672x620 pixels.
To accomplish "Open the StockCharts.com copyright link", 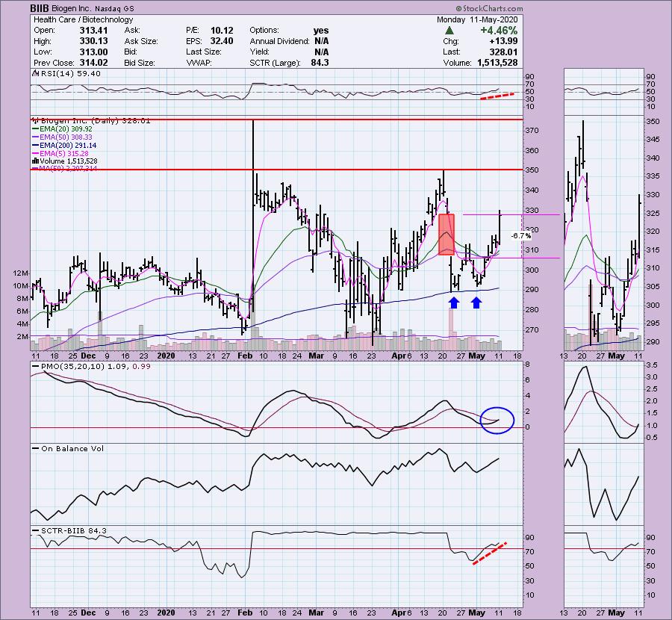I will tap(489, 8).
